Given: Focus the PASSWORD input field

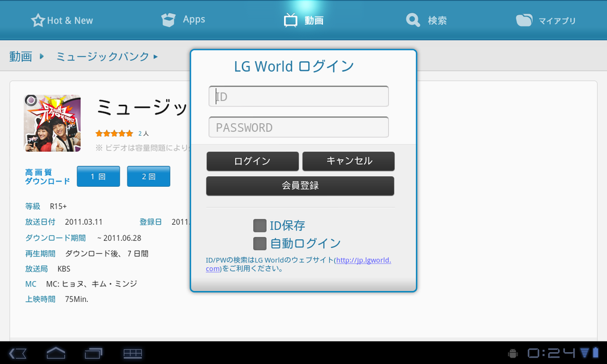Looking at the screenshot, I should (299, 127).
